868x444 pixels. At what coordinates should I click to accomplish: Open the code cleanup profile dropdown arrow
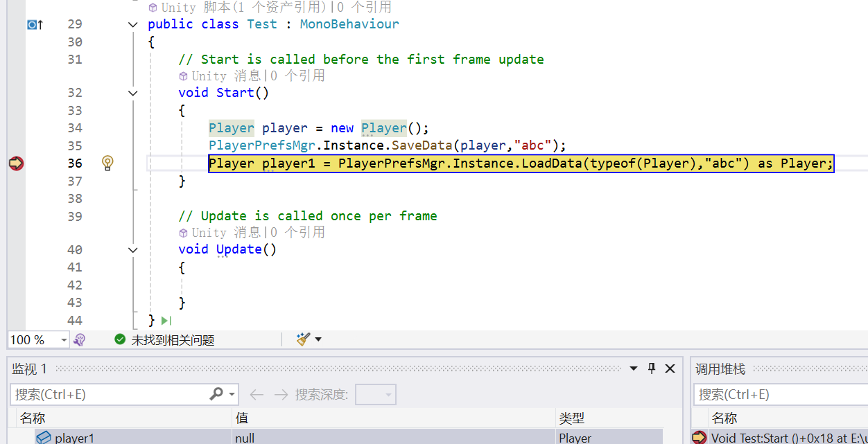pyautogui.click(x=318, y=339)
